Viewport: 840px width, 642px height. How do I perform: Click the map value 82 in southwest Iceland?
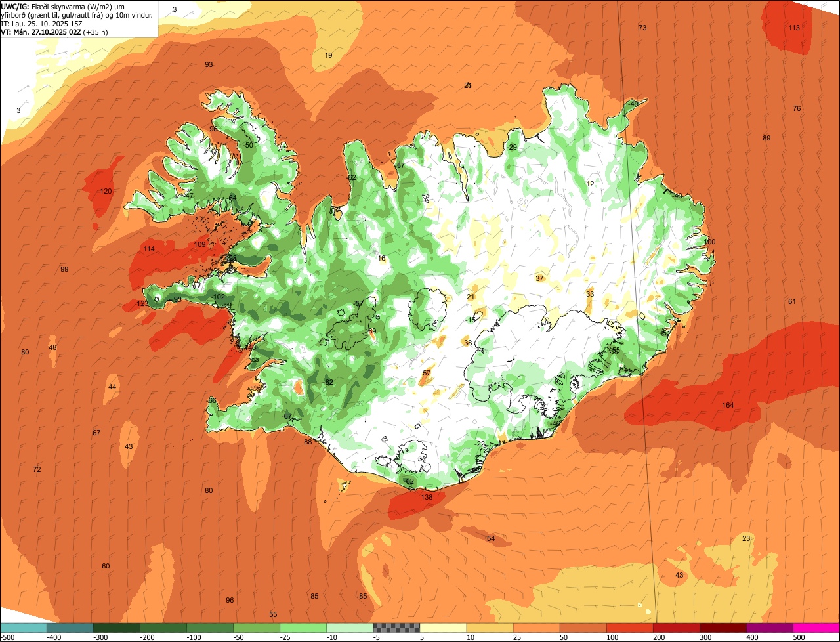coord(329,383)
